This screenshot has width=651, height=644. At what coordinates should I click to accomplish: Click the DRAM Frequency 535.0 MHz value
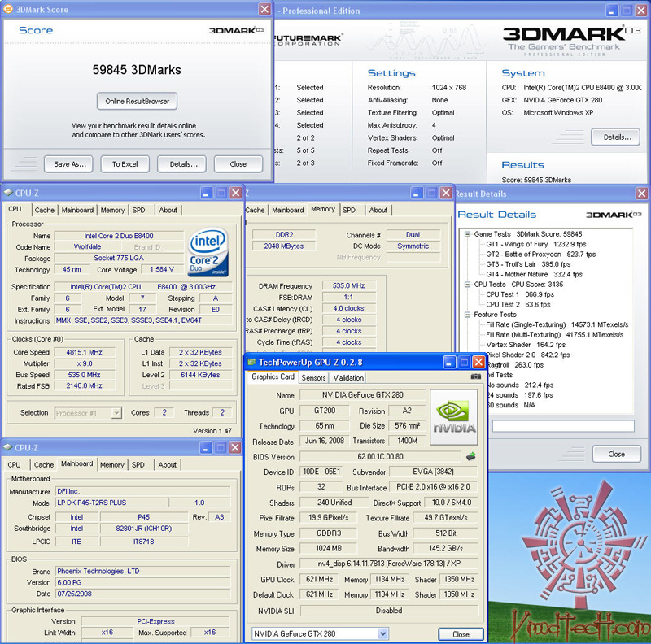349,286
